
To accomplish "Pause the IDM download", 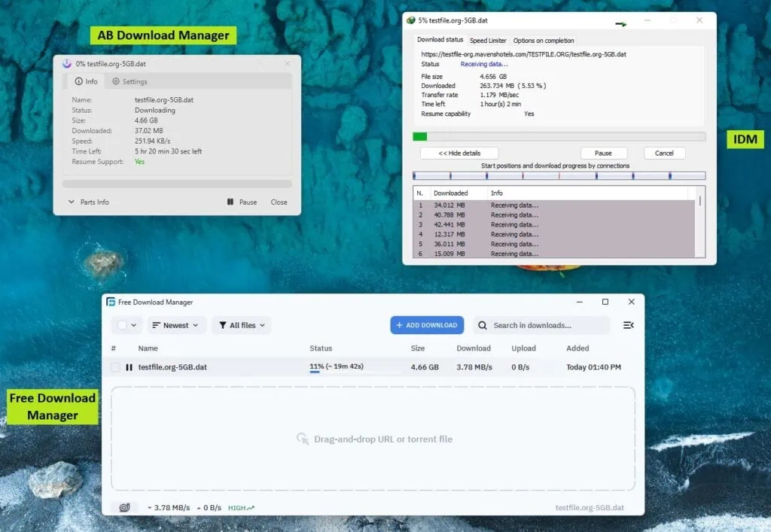I will coord(603,154).
